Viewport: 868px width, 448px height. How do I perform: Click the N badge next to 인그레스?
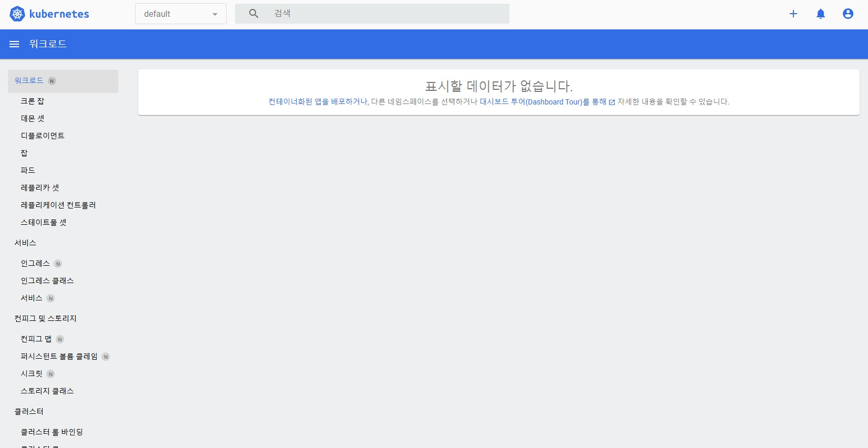[58, 264]
